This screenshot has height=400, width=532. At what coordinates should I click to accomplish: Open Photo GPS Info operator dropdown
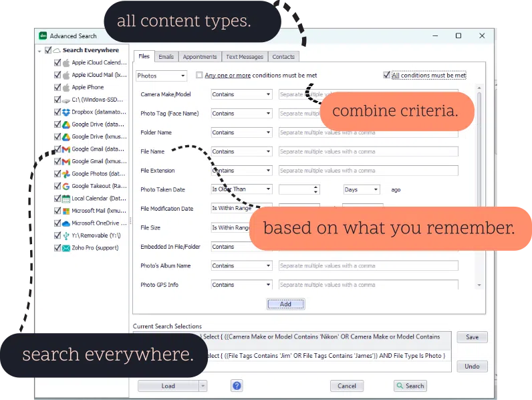coord(241,284)
